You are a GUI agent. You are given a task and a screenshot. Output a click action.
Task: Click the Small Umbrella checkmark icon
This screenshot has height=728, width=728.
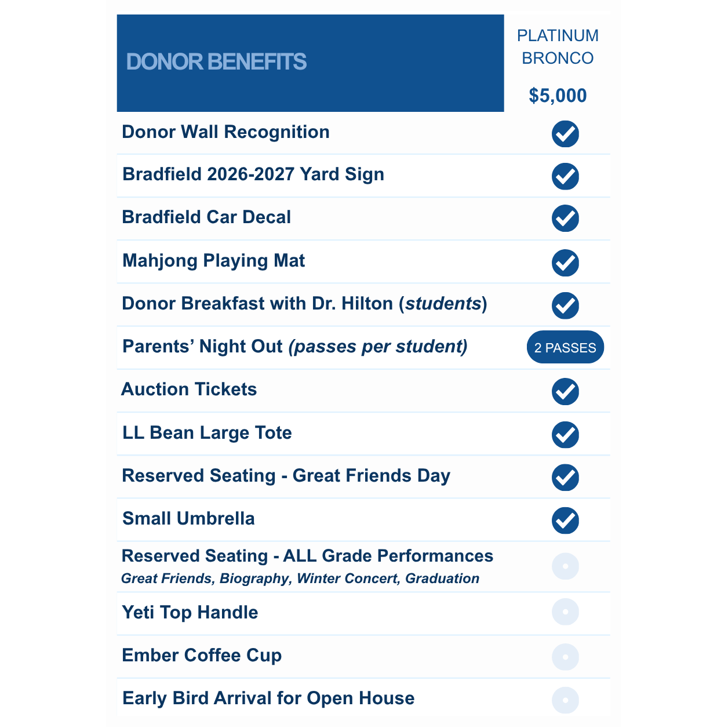565,520
